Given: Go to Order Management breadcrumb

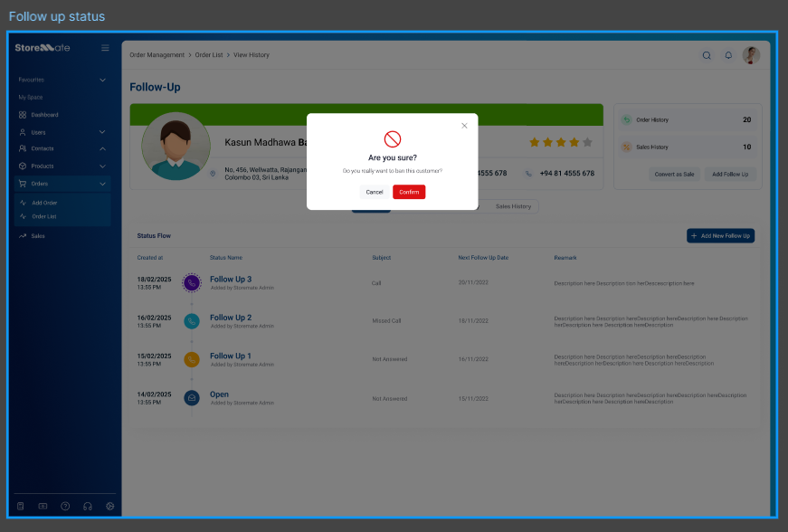Looking at the screenshot, I should pos(157,55).
